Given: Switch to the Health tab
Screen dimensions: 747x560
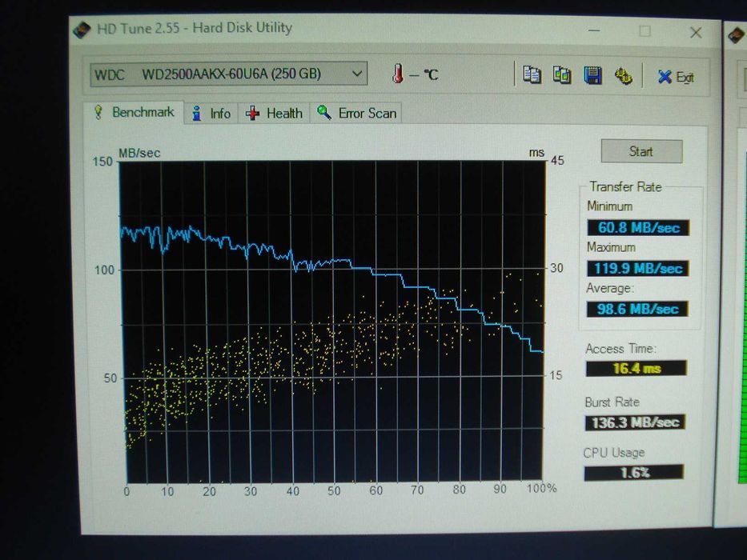Looking at the screenshot, I should tap(274, 114).
